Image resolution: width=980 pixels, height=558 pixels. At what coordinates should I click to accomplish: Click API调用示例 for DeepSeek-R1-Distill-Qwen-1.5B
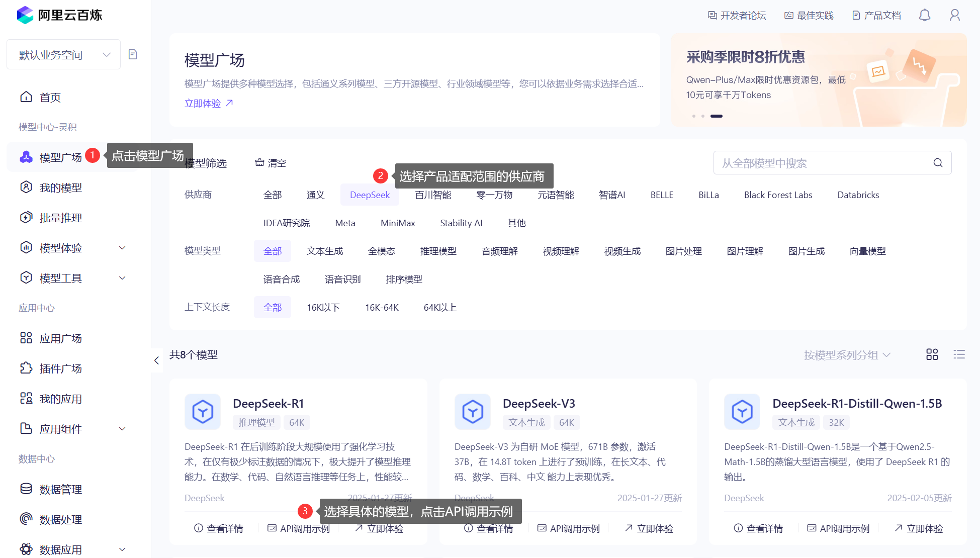point(838,528)
